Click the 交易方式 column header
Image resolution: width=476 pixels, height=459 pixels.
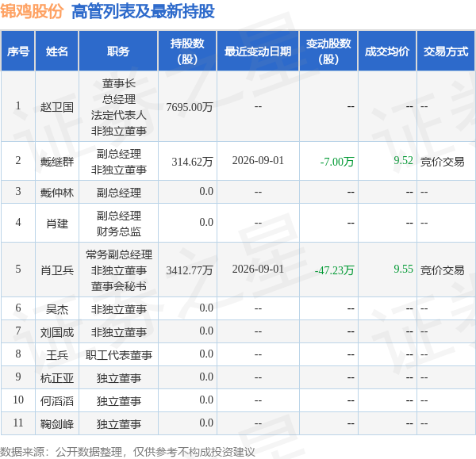446,51
